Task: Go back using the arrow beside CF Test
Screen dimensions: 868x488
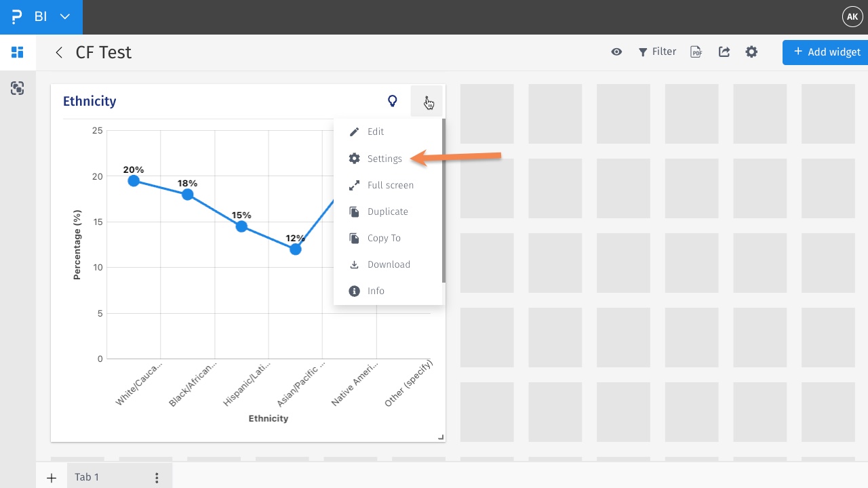Action: click(x=59, y=52)
